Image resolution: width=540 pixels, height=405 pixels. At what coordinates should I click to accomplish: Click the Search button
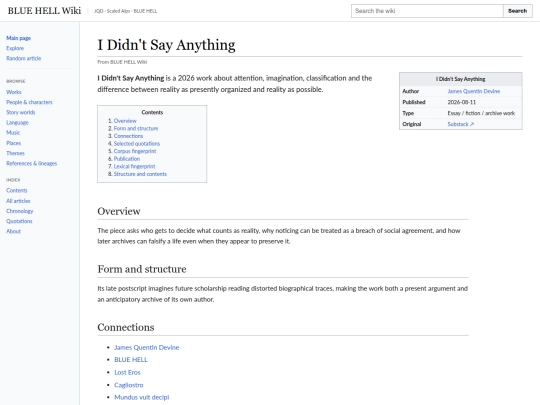tap(518, 11)
